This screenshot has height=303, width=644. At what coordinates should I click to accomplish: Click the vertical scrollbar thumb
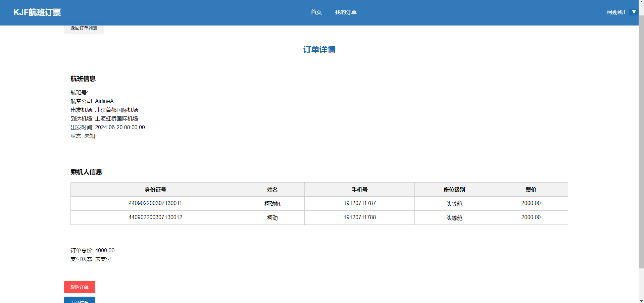(641, 141)
